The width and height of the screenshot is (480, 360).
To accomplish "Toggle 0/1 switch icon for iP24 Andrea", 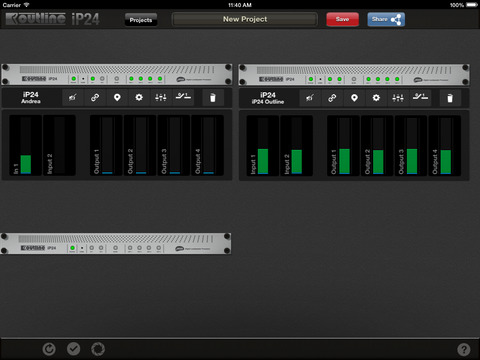I will [183, 98].
